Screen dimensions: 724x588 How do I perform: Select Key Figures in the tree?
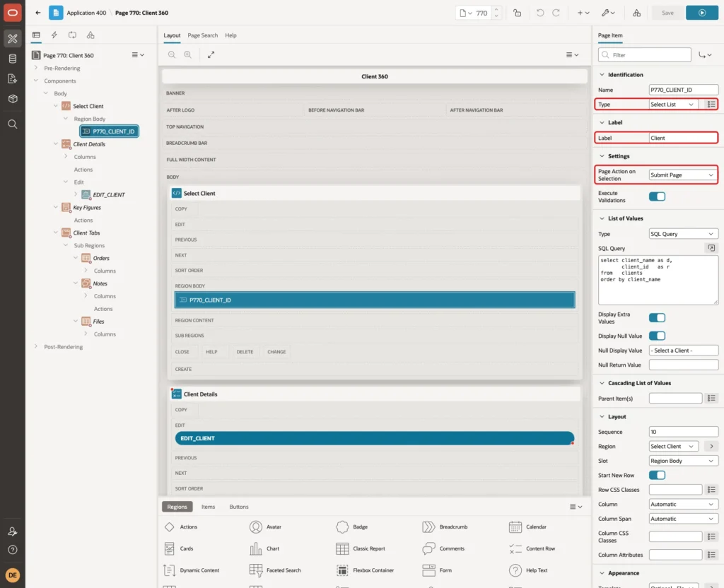87,207
